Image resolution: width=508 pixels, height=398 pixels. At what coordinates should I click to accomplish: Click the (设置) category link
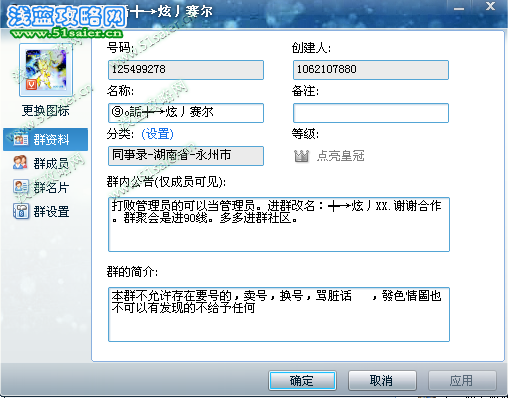point(157,134)
